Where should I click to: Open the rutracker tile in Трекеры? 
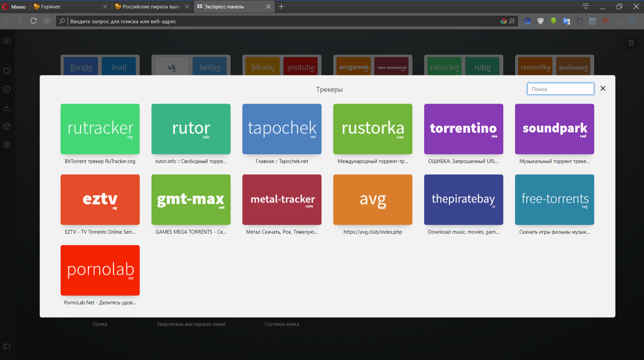100,129
